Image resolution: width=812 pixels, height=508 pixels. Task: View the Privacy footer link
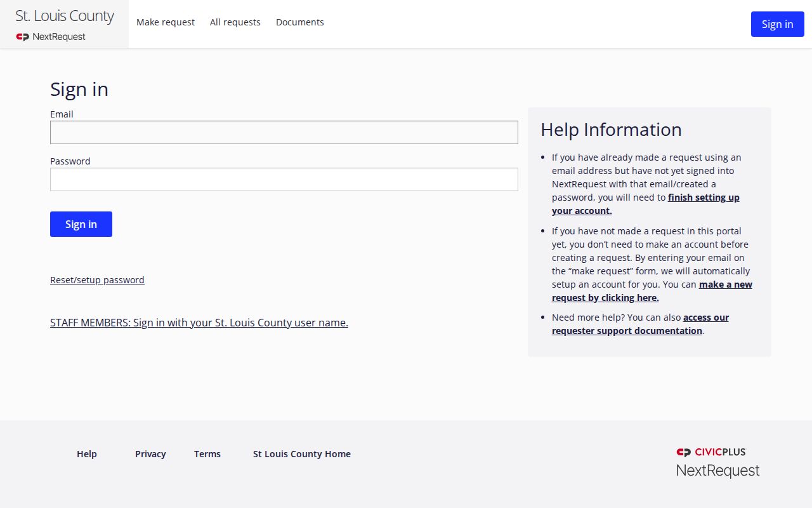pos(150,454)
